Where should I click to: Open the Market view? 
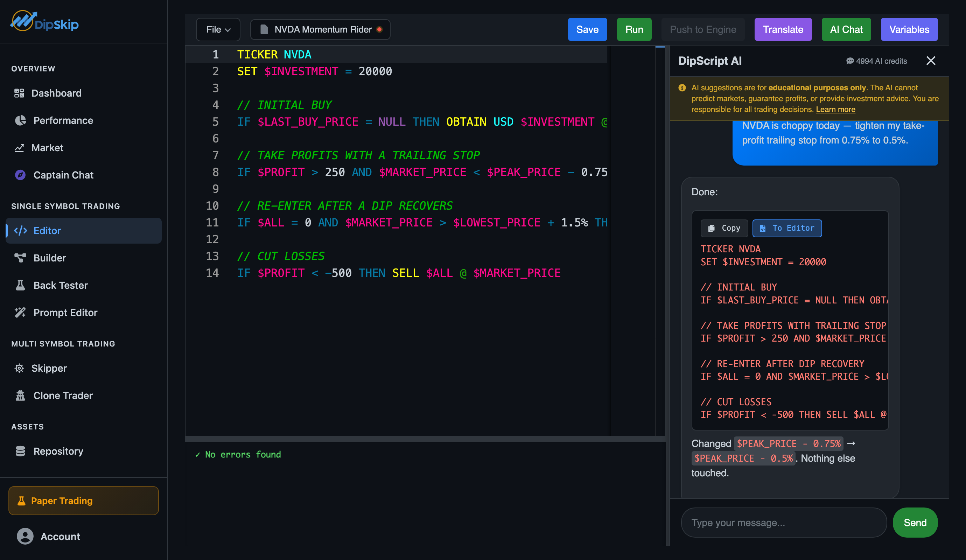(x=84, y=148)
